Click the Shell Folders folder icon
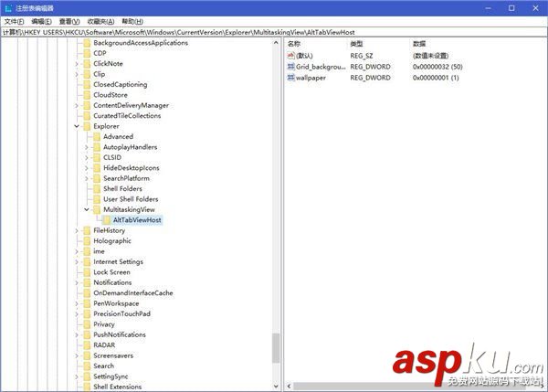The image size is (548, 392). pos(97,189)
